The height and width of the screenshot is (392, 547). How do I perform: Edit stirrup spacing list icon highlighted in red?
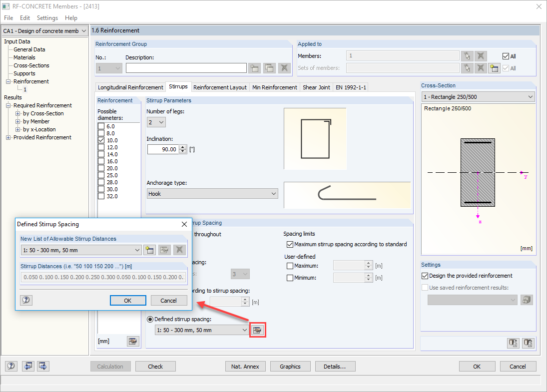coord(257,330)
